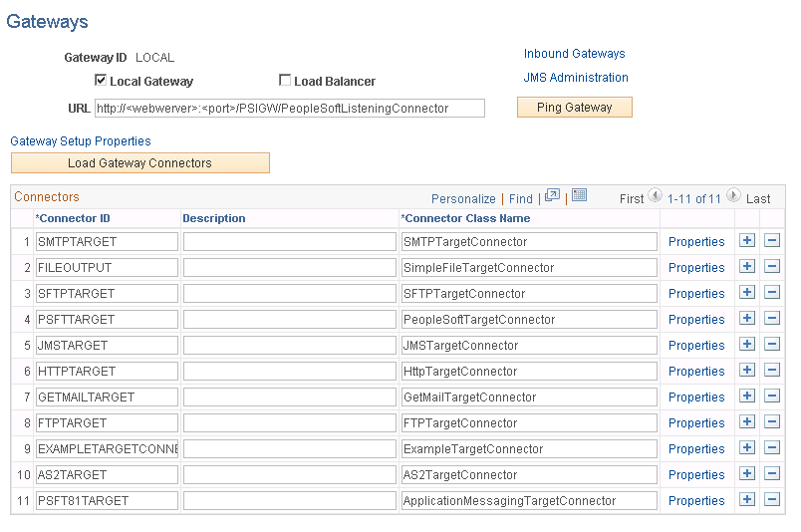Open Properties for PSFTTARGET
This screenshot has width=801, height=532.
tap(696, 320)
